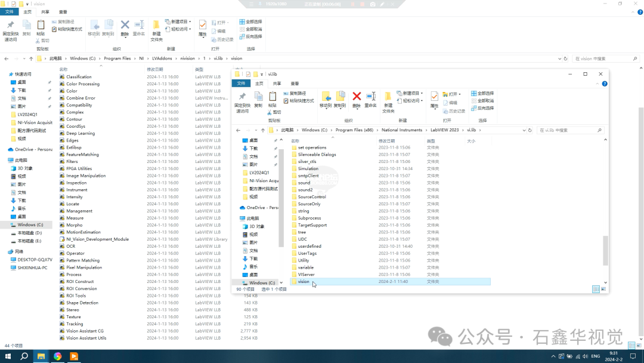Image resolution: width=644 pixels, height=363 pixels.
Task: Open recent locations dropdown in vi.lib navigation bar
Action: click(256, 130)
